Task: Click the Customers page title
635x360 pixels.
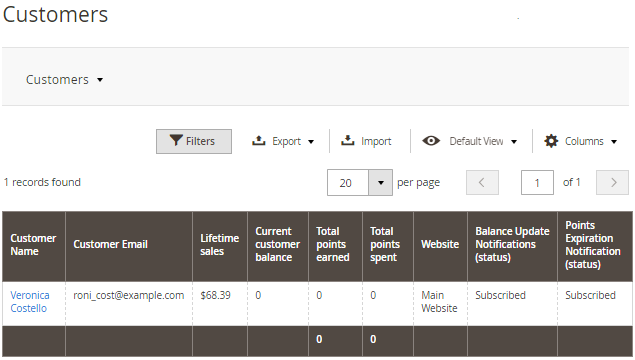Action: point(55,15)
